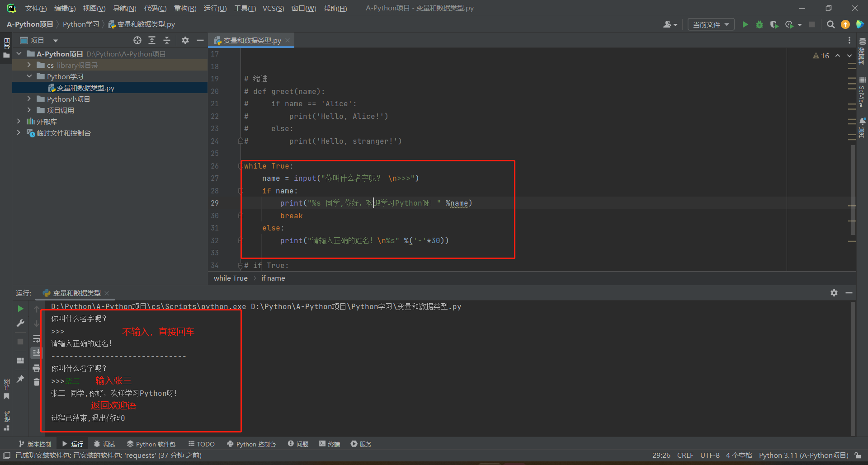
Task: Click the locate-opened-file target icon in the project panel
Action: click(137, 41)
